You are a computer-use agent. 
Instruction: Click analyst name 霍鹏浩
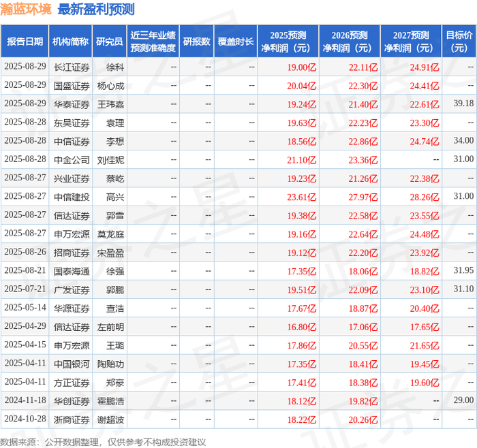[110, 401]
